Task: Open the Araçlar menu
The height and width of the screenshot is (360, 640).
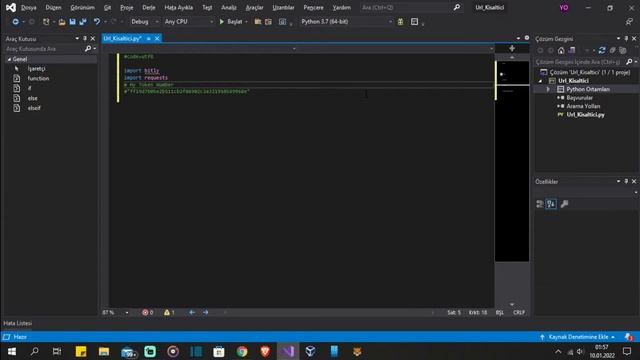Action: click(x=254, y=7)
